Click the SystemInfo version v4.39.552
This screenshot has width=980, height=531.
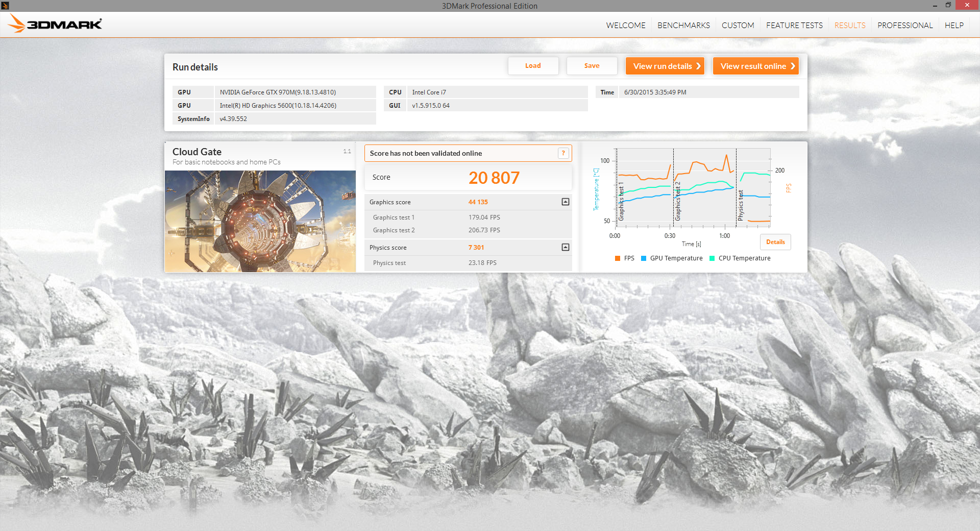pos(296,119)
